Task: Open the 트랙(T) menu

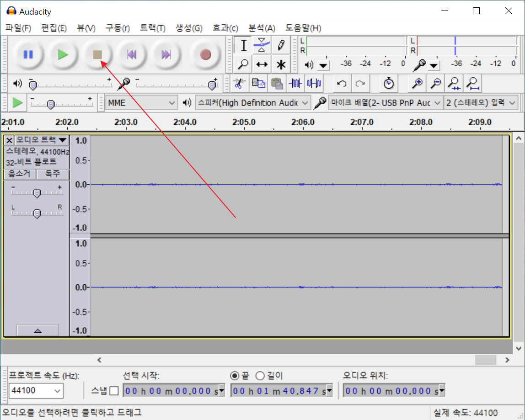Action: (152, 28)
